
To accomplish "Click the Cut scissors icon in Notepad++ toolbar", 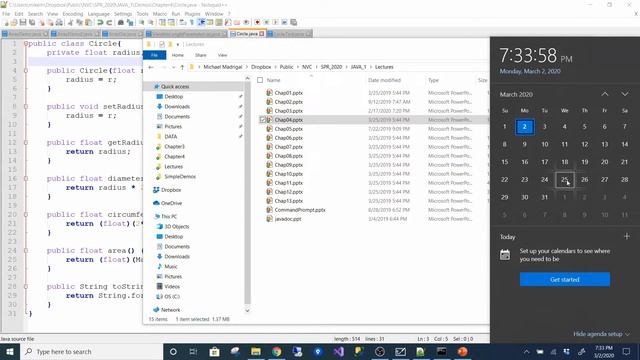I will (70, 22).
